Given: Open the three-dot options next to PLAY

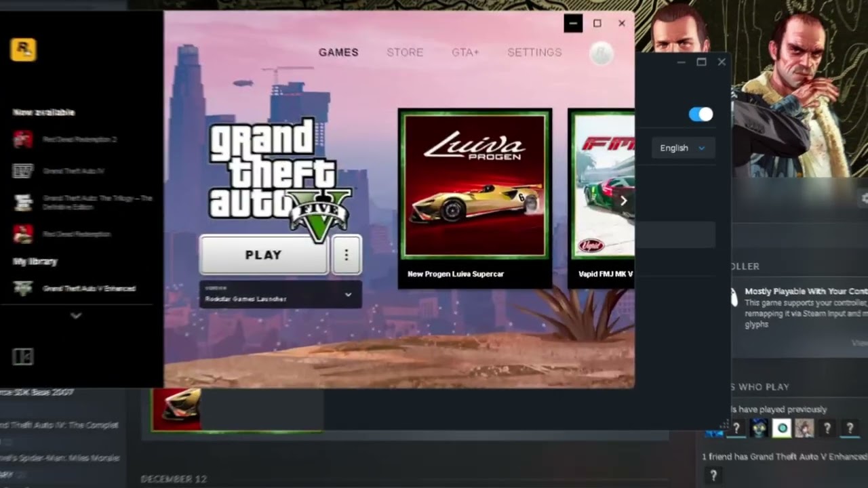Looking at the screenshot, I should [347, 255].
